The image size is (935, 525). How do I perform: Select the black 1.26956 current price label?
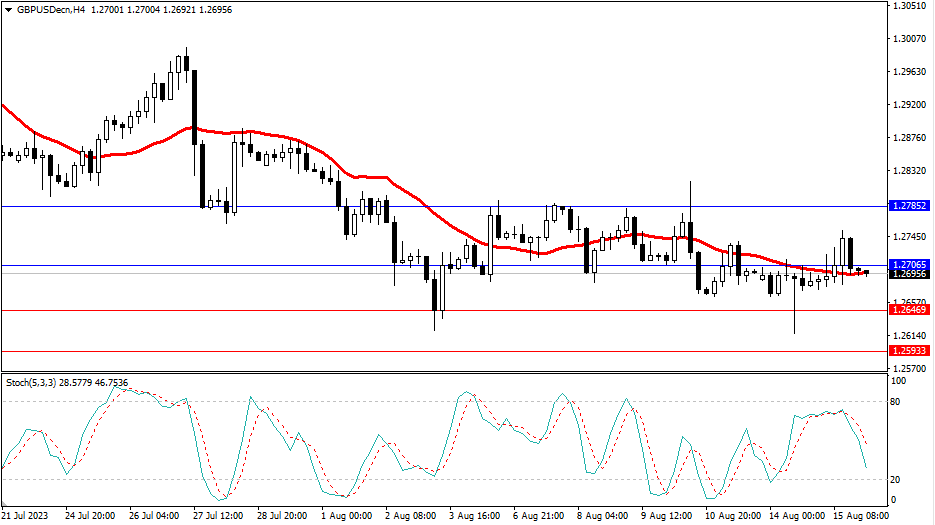[x=909, y=274]
